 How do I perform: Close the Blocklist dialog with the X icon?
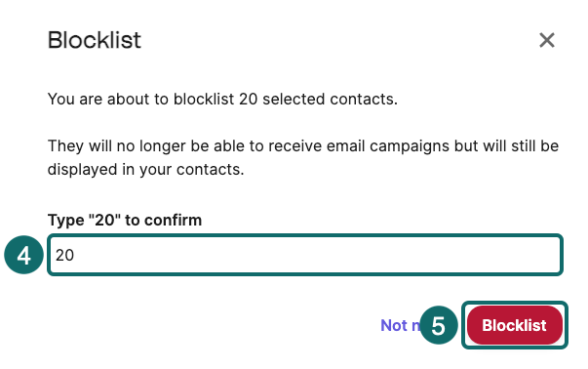point(547,40)
